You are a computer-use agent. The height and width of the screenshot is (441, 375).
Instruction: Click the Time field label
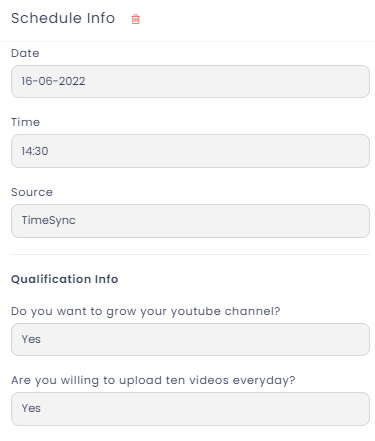click(x=26, y=122)
